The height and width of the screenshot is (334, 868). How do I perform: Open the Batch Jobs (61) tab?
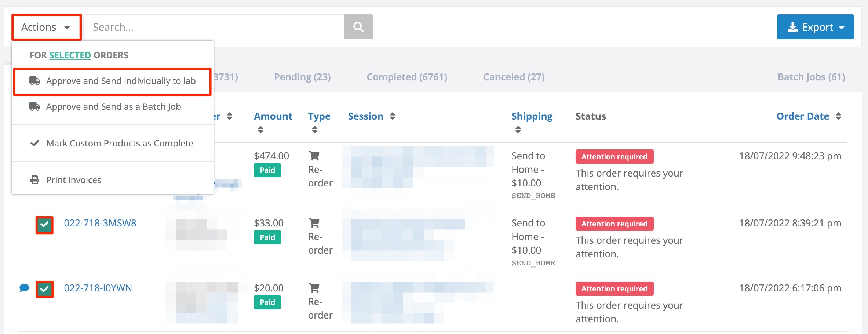[811, 77]
